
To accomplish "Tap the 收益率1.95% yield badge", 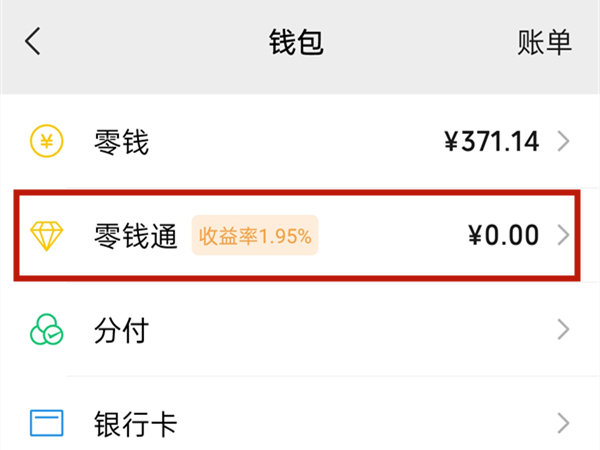I will click(x=255, y=237).
